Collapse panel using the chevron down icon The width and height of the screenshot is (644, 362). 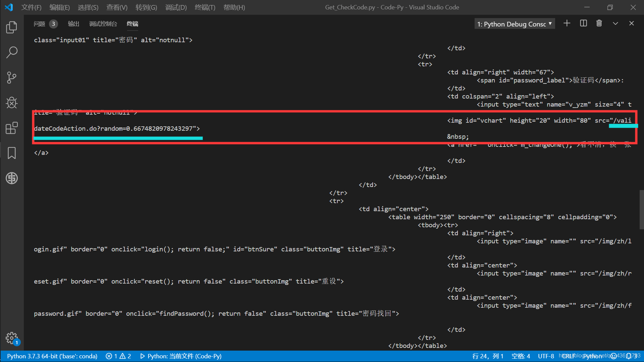(615, 23)
